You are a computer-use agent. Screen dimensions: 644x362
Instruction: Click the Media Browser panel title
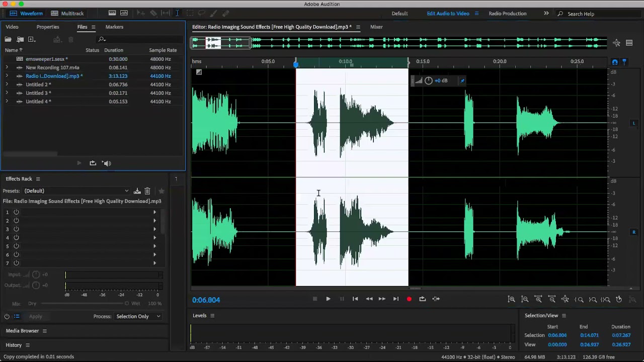[x=22, y=331]
